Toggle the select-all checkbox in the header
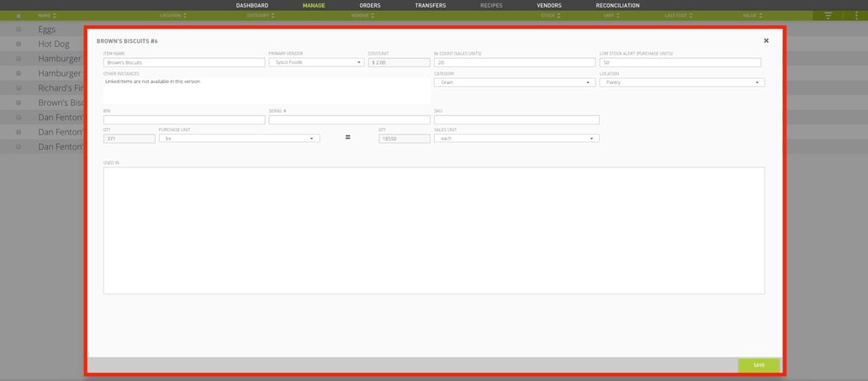 19,15
